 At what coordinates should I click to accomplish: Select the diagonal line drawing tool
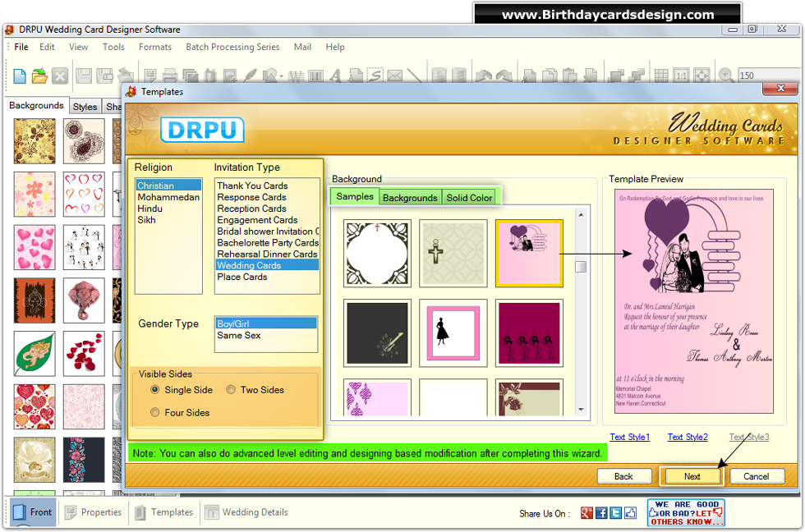[414, 76]
